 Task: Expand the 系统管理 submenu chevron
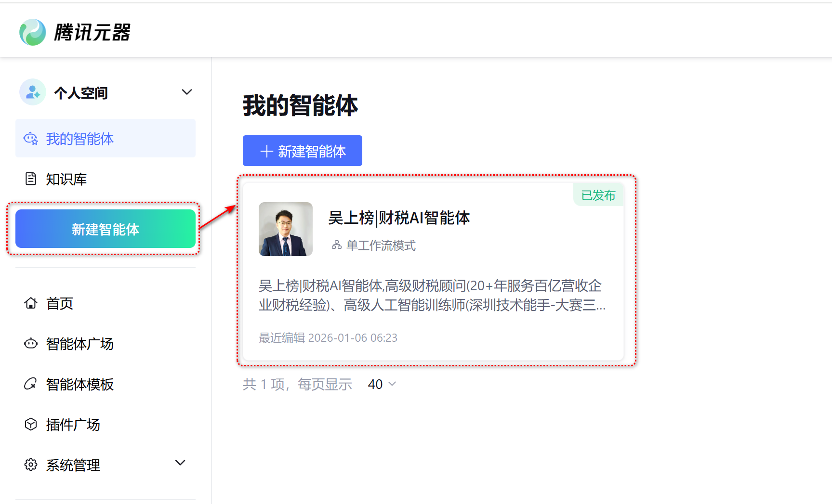coord(180,463)
